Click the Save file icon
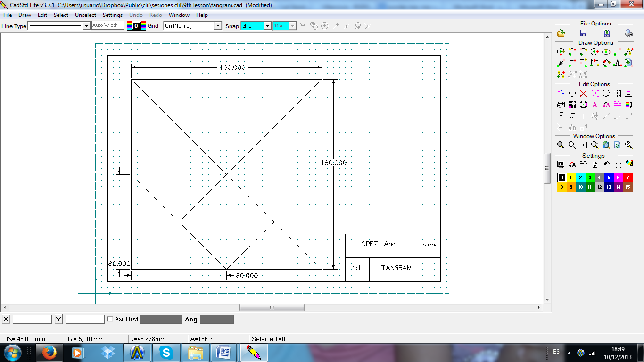Image resolution: width=644 pixels, height=362 pixels. (x=583, y=33)
